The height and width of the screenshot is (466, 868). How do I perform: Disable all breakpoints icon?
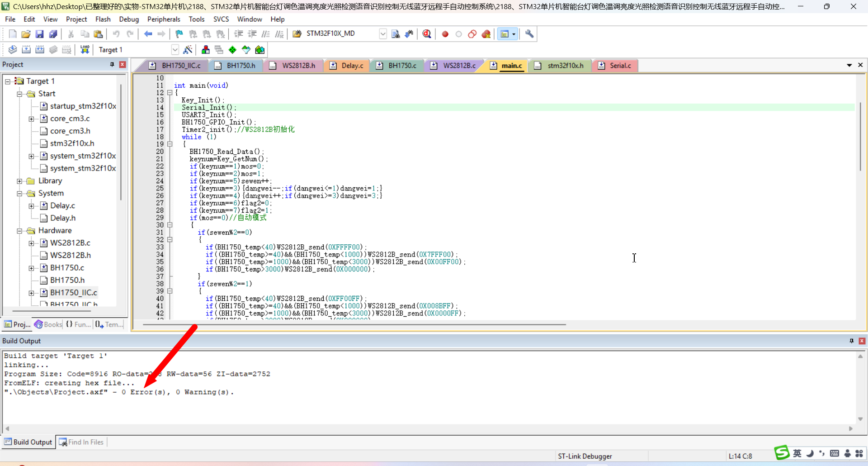472,34
